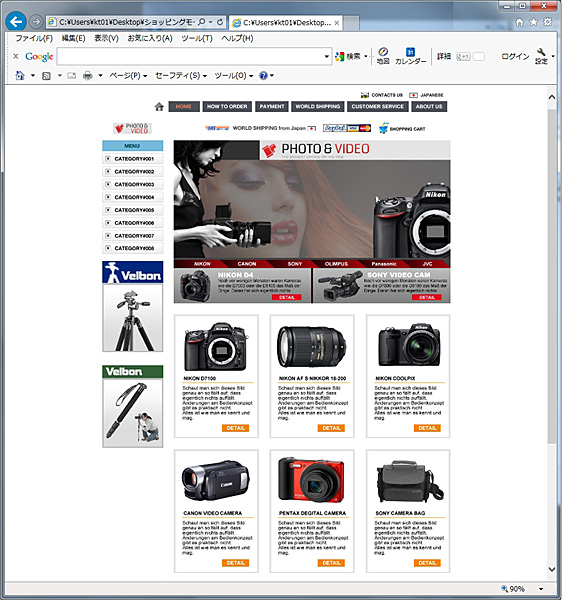Click the HOME navigation button
562x600 pixels.
pyautogui.click(x=184, y=106)
